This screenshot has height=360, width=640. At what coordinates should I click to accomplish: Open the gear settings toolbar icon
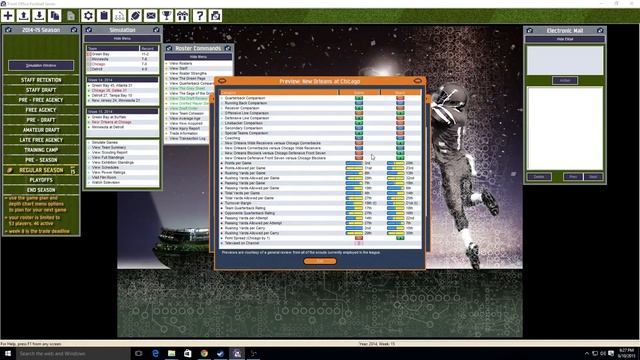[x=88, y=16]
